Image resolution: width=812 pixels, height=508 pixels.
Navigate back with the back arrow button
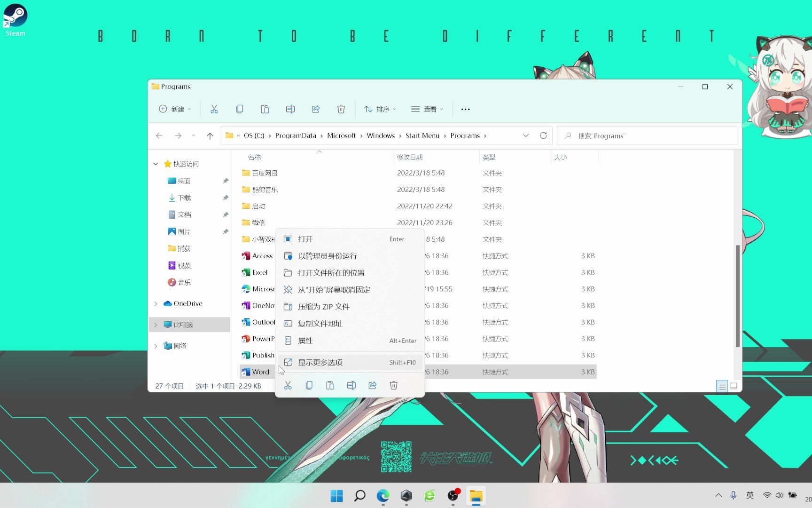159,135
